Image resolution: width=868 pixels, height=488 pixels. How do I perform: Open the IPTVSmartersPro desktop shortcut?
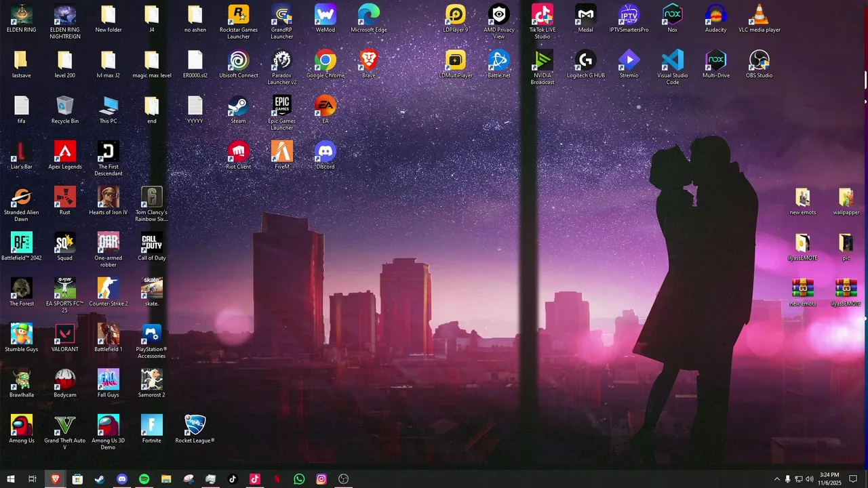point(629,18)
